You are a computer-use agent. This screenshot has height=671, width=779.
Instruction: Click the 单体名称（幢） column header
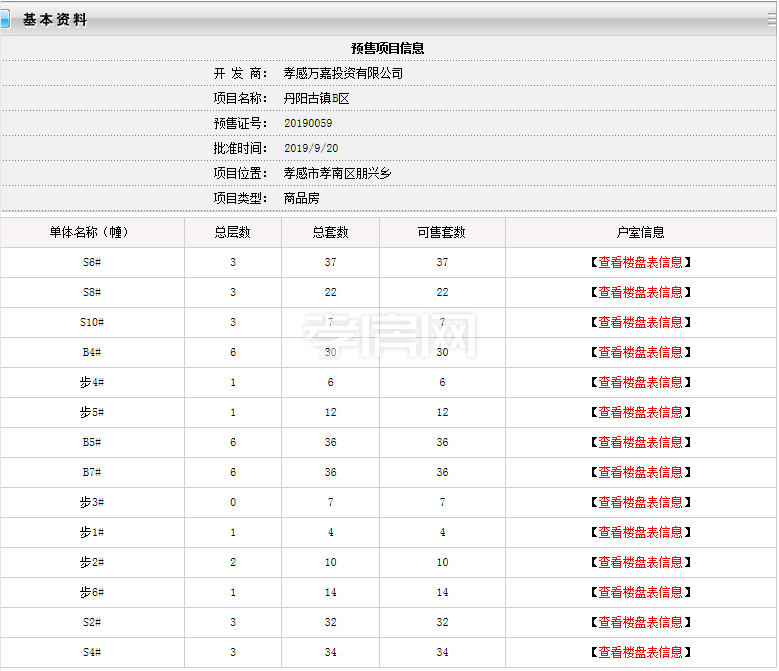pos(92,232)
